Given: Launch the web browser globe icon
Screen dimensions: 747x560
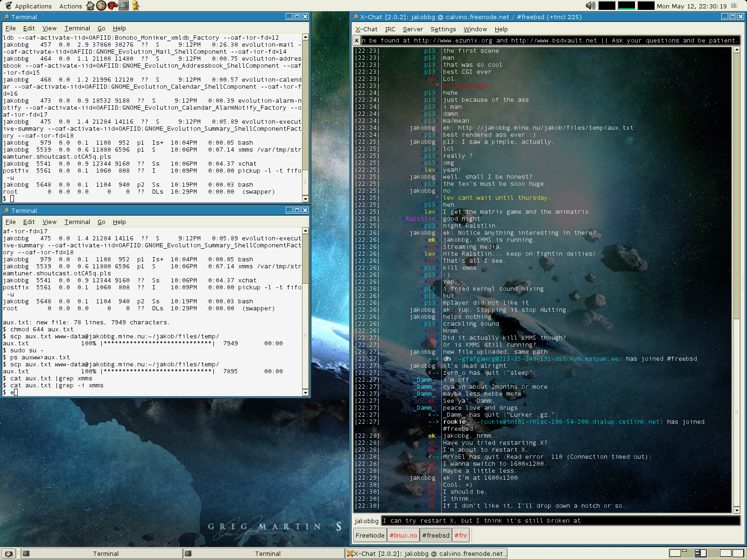Looking at the screenshot, I should click(101, 6).
